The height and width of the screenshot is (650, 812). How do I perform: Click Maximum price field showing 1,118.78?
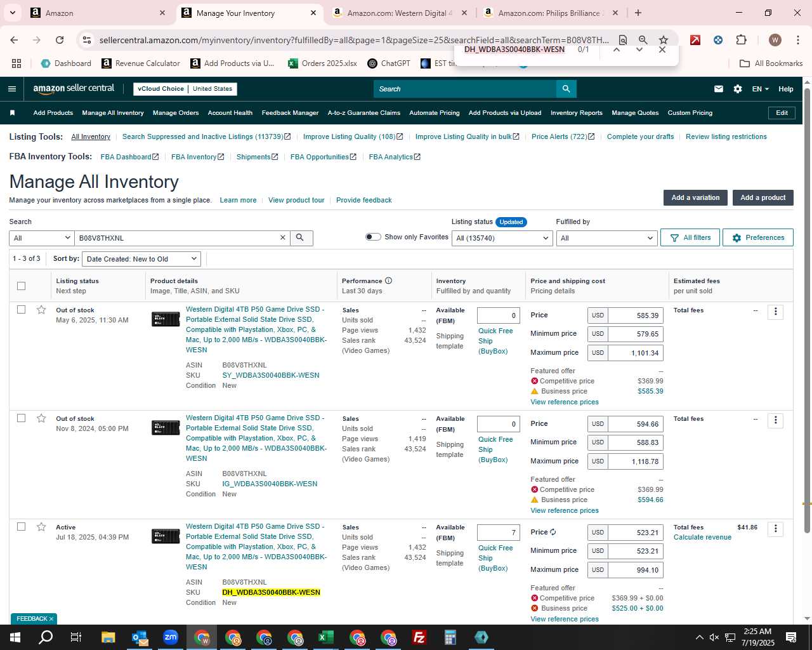[x=635, y=461]
